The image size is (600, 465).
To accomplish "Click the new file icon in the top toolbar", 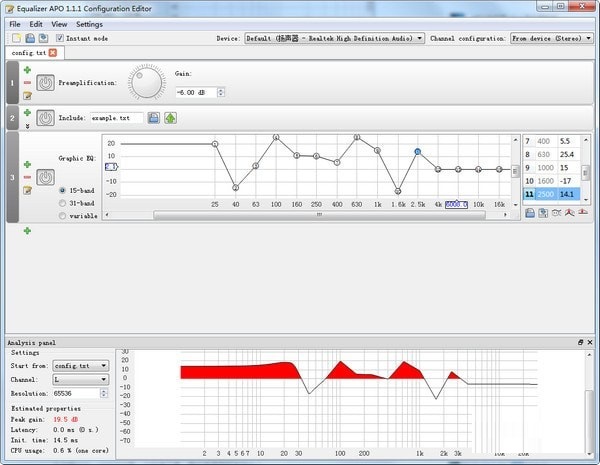I will [17, 38].
